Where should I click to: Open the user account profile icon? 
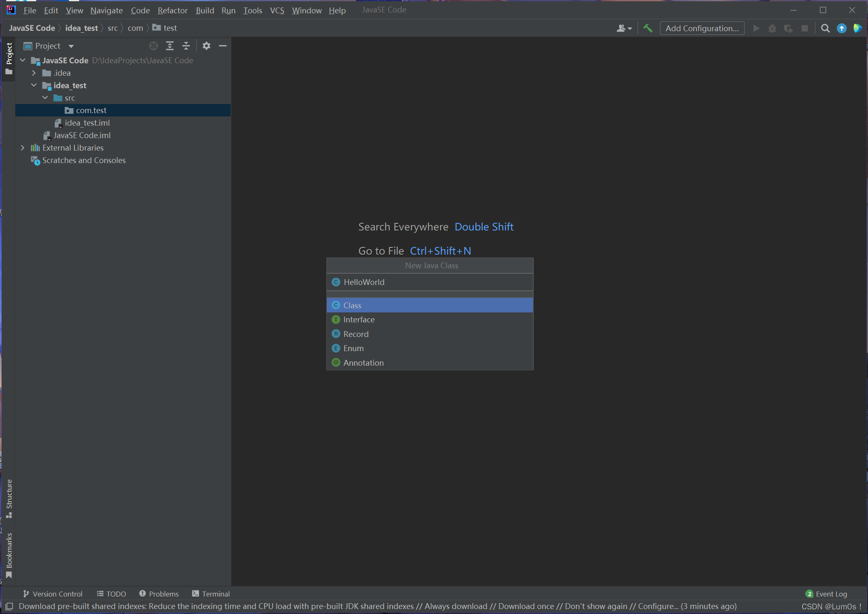coord(624,28)
